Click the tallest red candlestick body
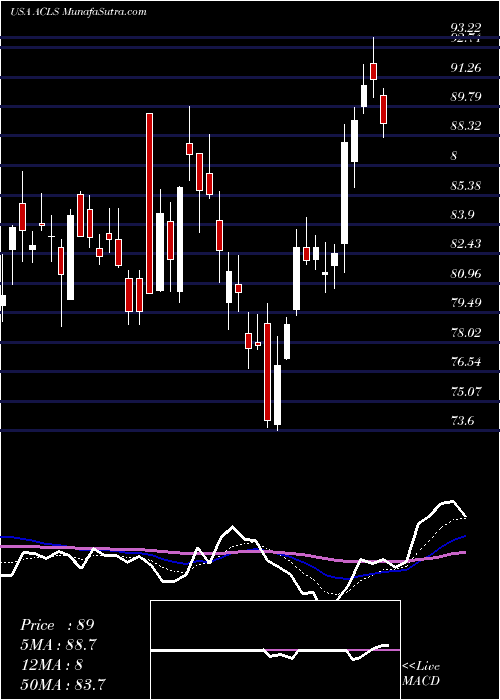This screenshot has width=500, height=700. click(150, 204)
